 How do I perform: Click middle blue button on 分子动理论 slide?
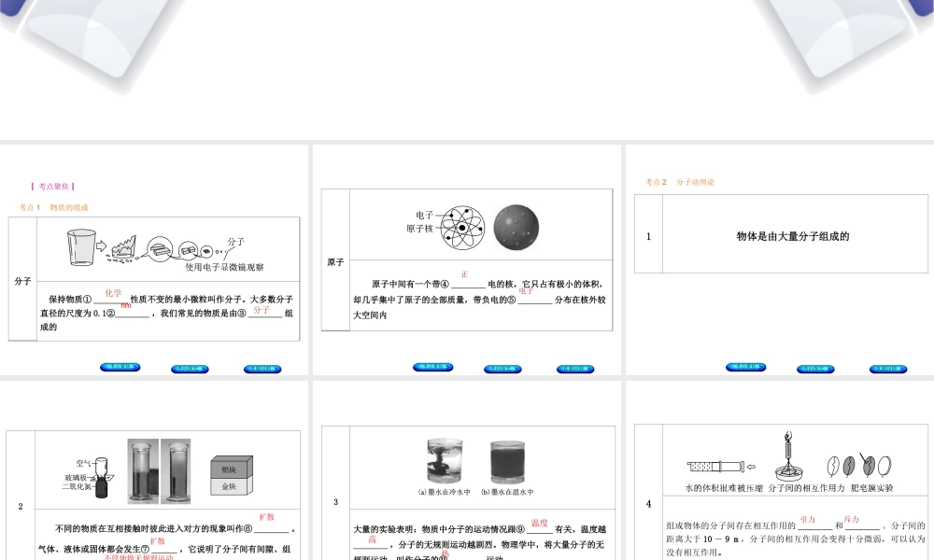(815, 369)
